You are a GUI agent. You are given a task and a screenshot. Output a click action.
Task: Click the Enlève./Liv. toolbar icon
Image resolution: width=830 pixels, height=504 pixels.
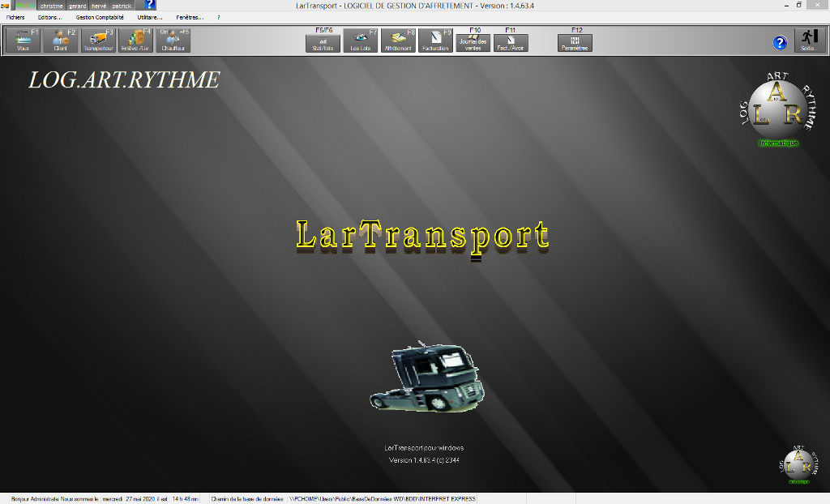coord(135,41)
